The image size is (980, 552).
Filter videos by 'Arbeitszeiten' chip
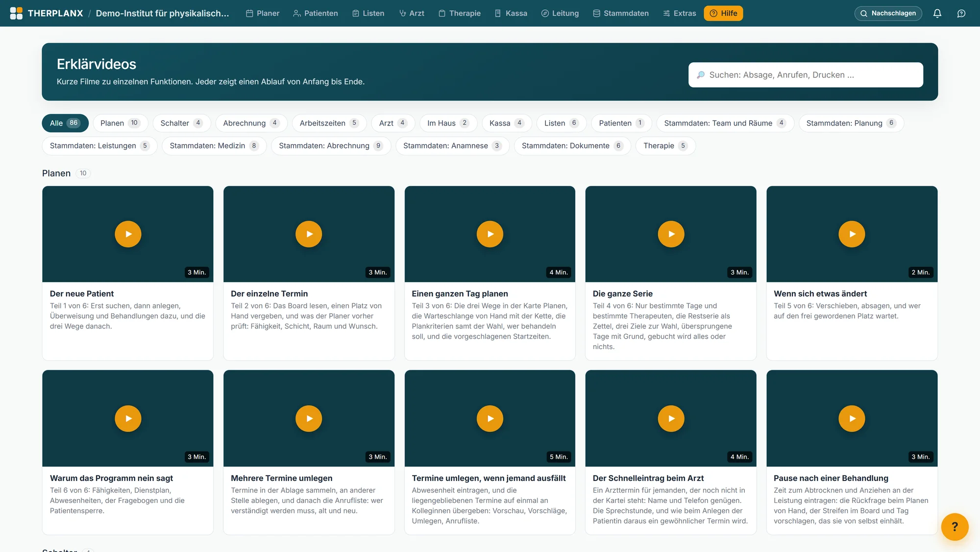point(329,123)
